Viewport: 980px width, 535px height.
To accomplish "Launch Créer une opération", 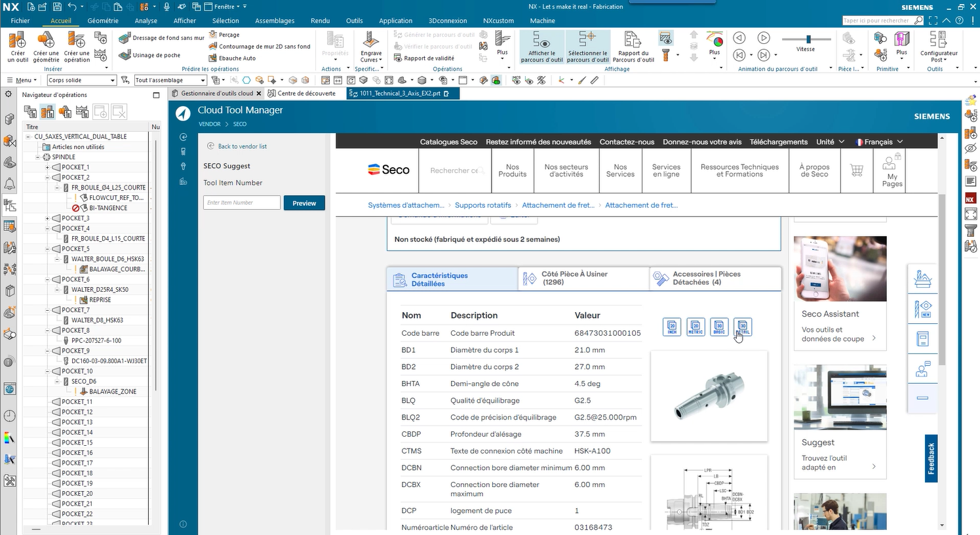I will [x=77, y=47].
